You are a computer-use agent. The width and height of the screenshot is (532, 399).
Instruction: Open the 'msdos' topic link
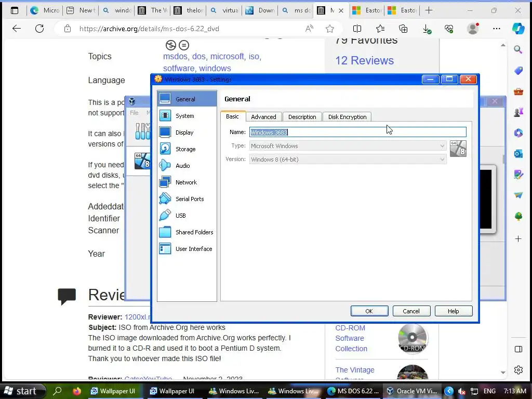tap(176, 56)
